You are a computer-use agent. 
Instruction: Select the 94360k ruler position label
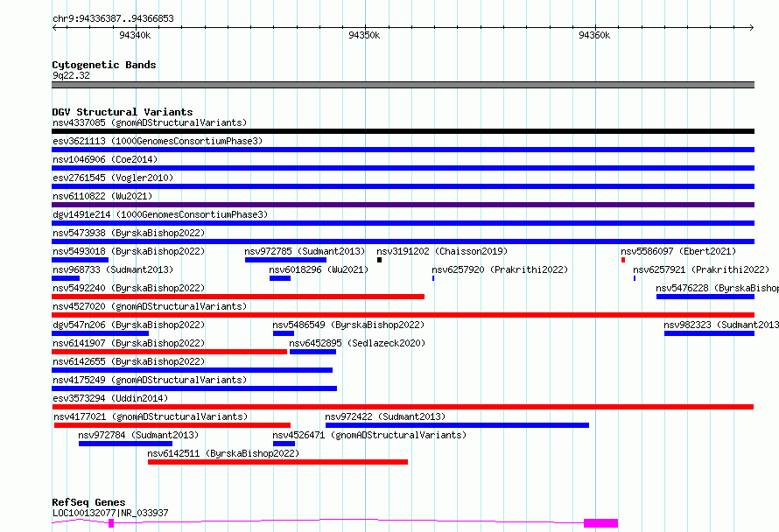point(594,35)
